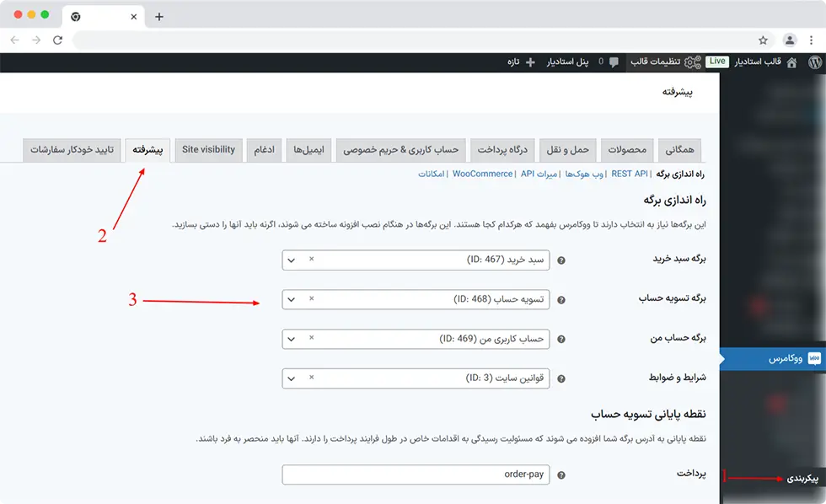Image resolution: width=826 pixels, height=504 pixels.
Task: Clear the قوانین سایت (ID: 3) selection
Action: pos(311,378)
